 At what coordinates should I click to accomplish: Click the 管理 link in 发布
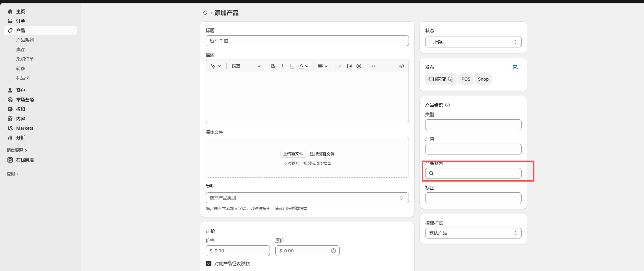517,67
